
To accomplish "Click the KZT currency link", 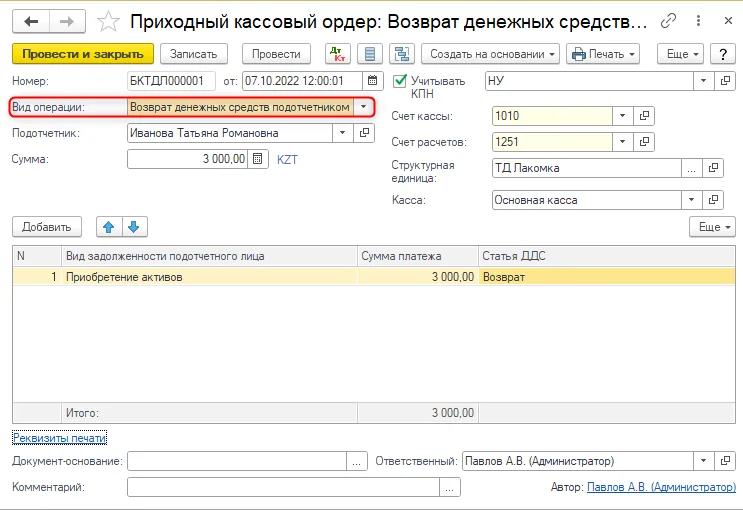I will pos(287,159).
